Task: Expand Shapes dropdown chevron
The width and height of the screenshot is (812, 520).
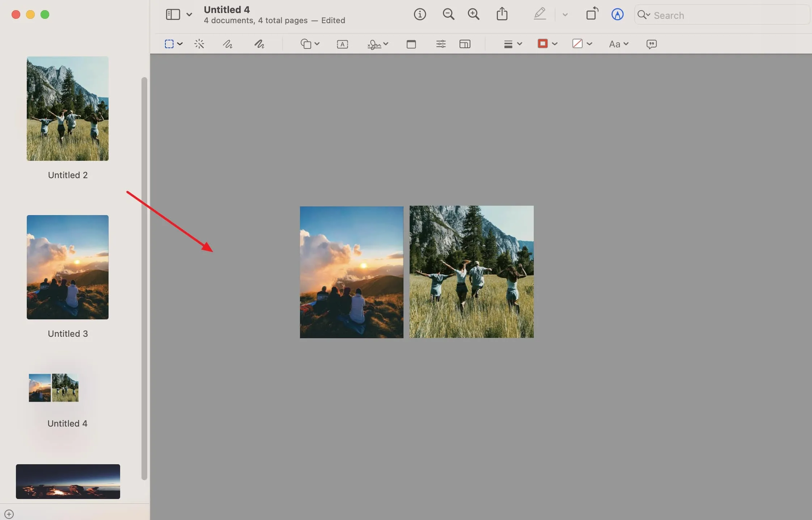Action: pos(317,44)
